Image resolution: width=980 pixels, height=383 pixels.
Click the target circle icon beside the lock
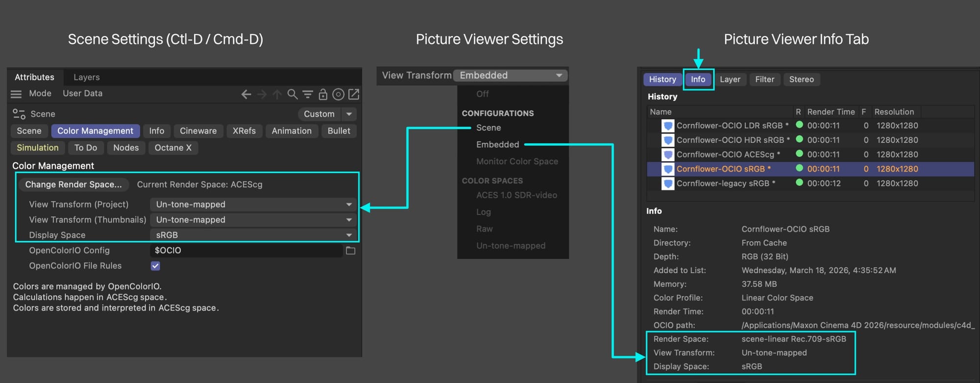[x=338, y=94]
